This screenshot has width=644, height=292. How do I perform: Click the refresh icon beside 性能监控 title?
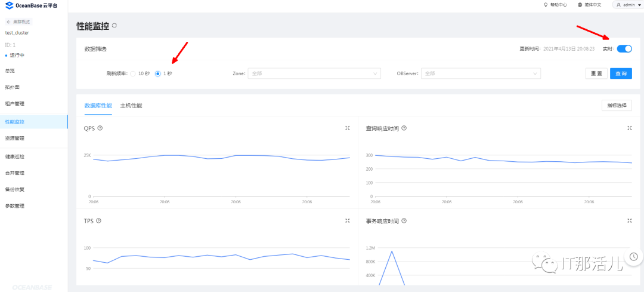click(114, 26)
